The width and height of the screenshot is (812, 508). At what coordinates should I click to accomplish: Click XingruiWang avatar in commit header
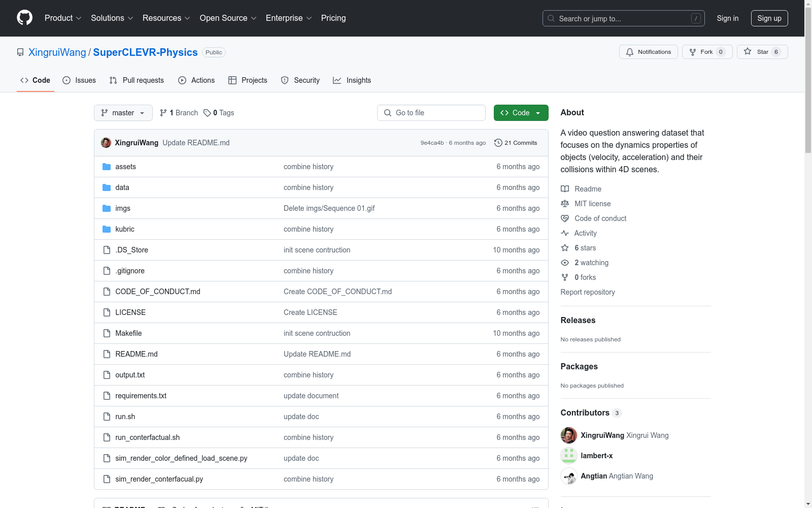106,143
